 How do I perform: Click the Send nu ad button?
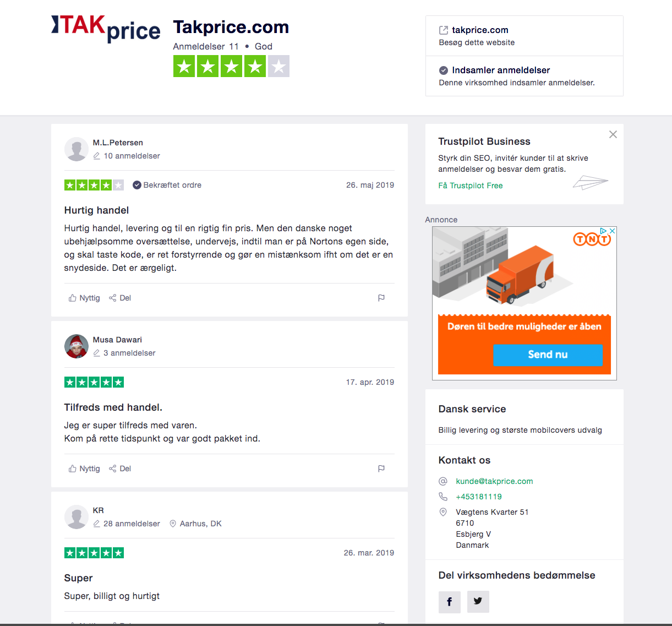click(548, 355)
